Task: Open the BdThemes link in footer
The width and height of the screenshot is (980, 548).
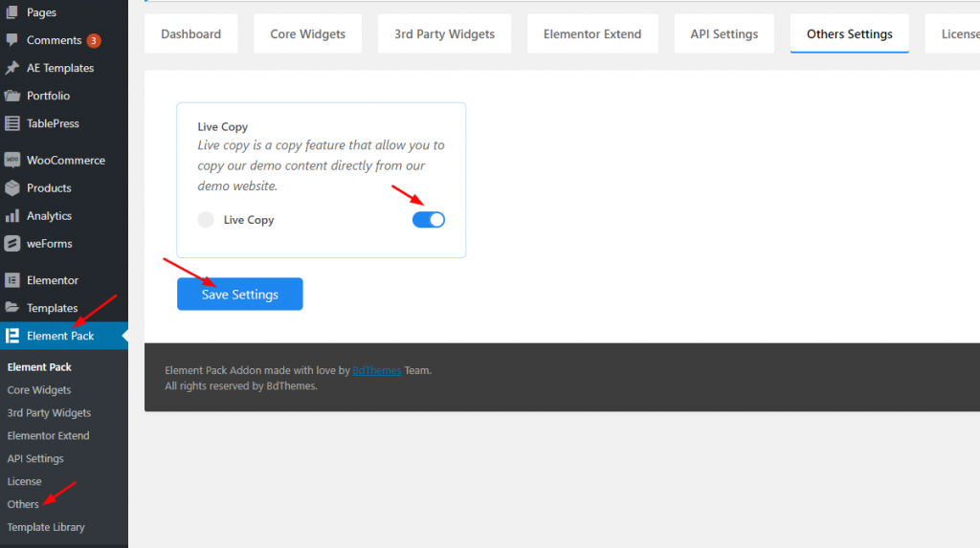Action: pos(377,370)
